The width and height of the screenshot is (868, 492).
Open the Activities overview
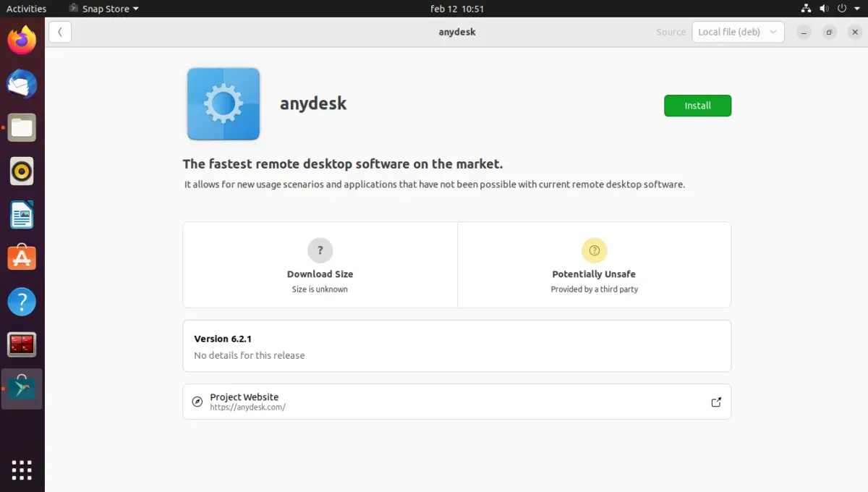[26, 9]
